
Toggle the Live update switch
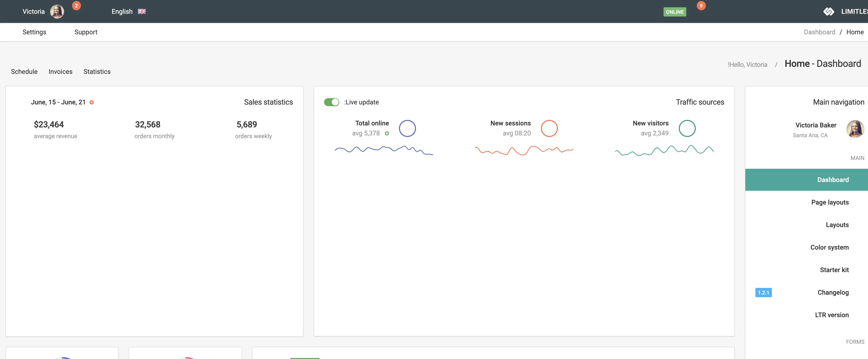pyautogui.click(x=332, y=102)
